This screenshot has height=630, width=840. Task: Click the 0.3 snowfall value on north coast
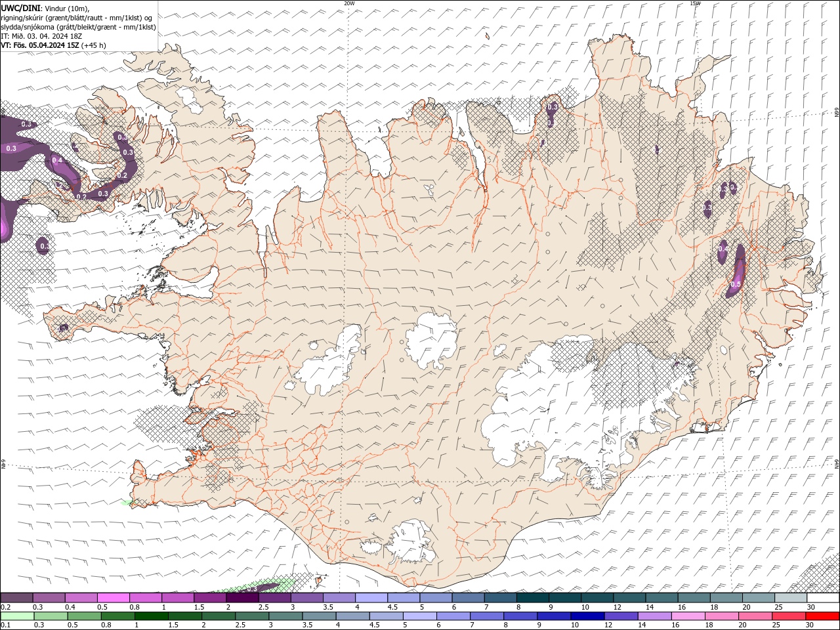(x=553, y=107)
